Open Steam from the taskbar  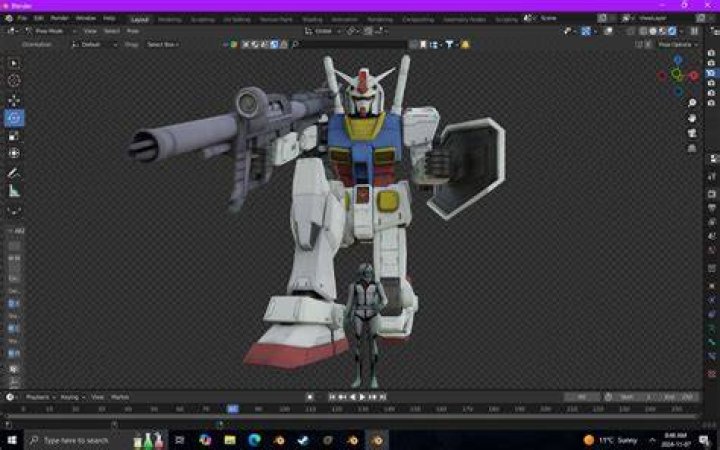pos(303,440)
